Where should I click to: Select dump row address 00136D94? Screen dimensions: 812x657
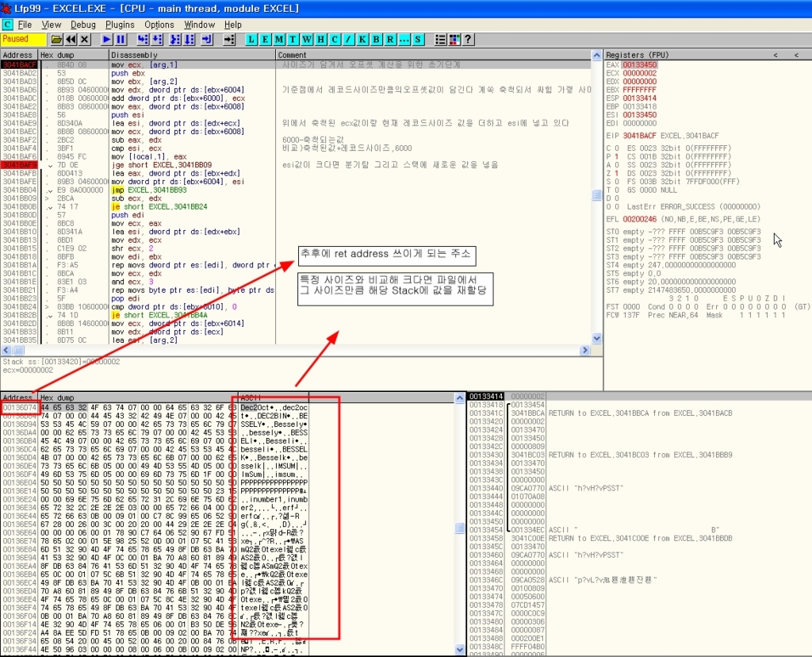pos(20,425)
